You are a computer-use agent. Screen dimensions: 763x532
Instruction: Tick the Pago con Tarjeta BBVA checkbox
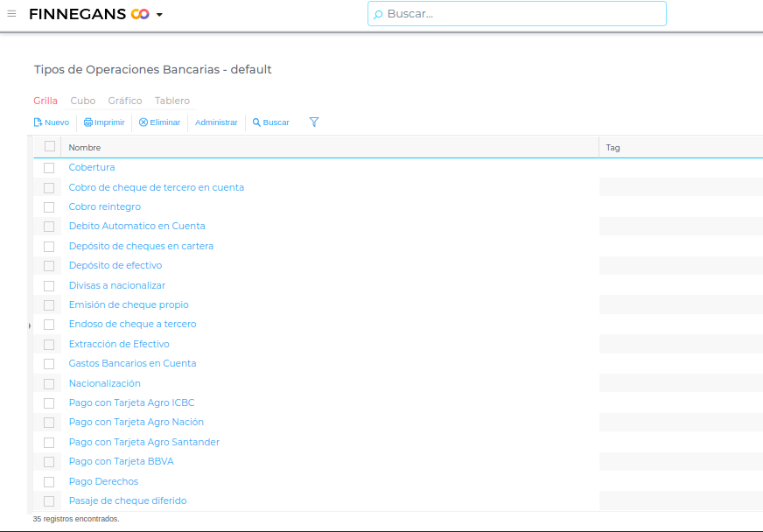(x=49, y=462)
